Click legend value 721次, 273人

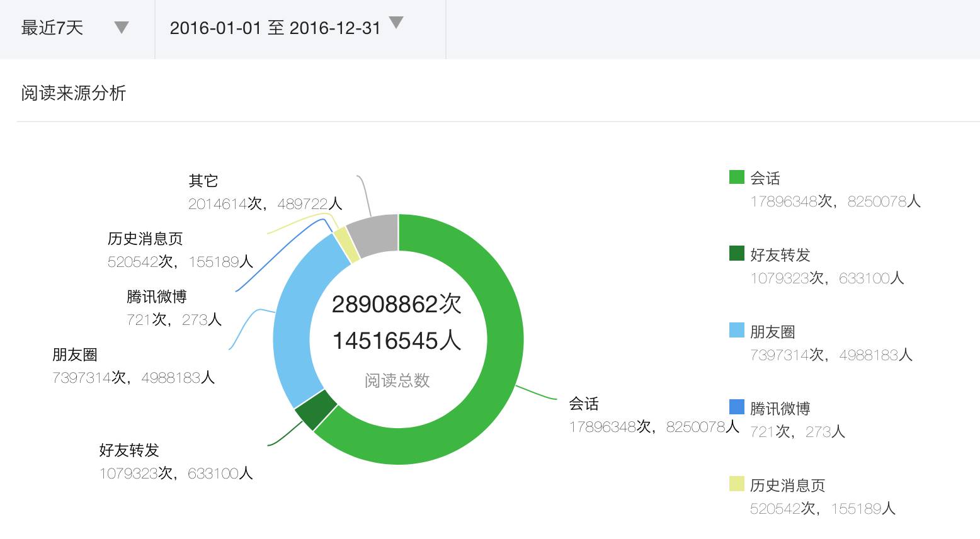pyautogui.click(x=797, y=432)
